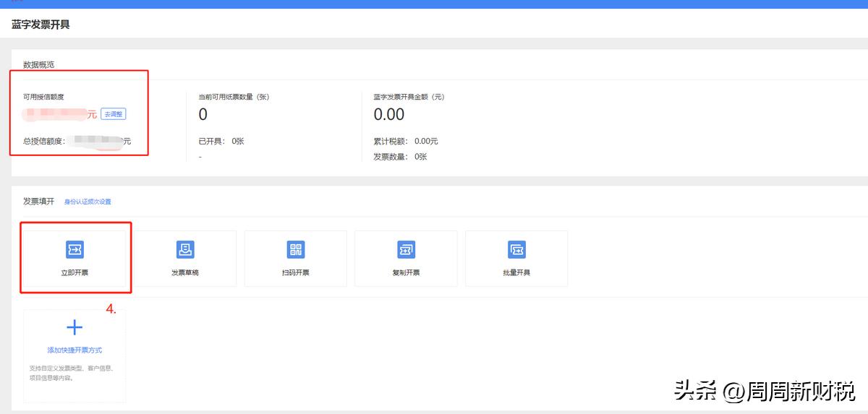Image resolution: width=868 pixels, height=414 pixels.
Task: Click the 复制开票 copy invoice icon
Action: point(406,249)
